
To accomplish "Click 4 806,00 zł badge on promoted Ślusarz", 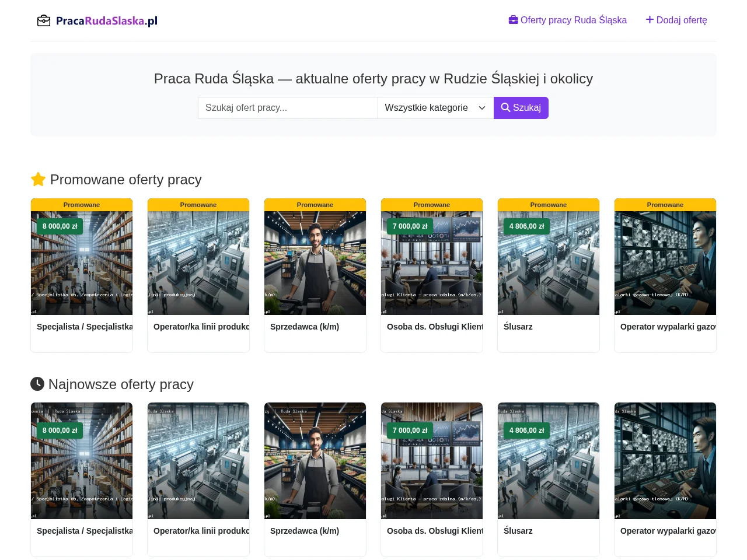I will pyautogui.click(x=527, y=226).
